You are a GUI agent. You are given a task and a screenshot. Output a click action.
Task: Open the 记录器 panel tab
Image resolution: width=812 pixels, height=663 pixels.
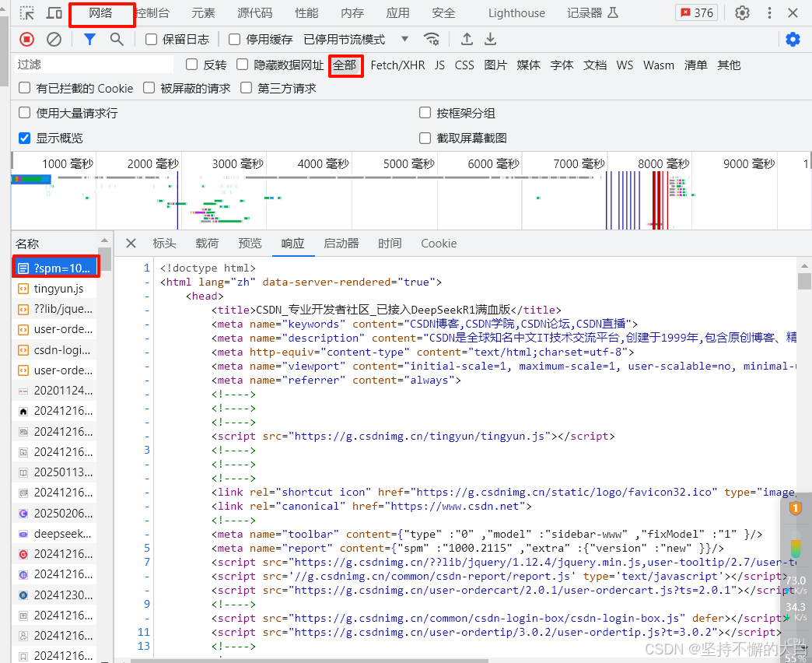pyautogui.click(x=593, y=13)
